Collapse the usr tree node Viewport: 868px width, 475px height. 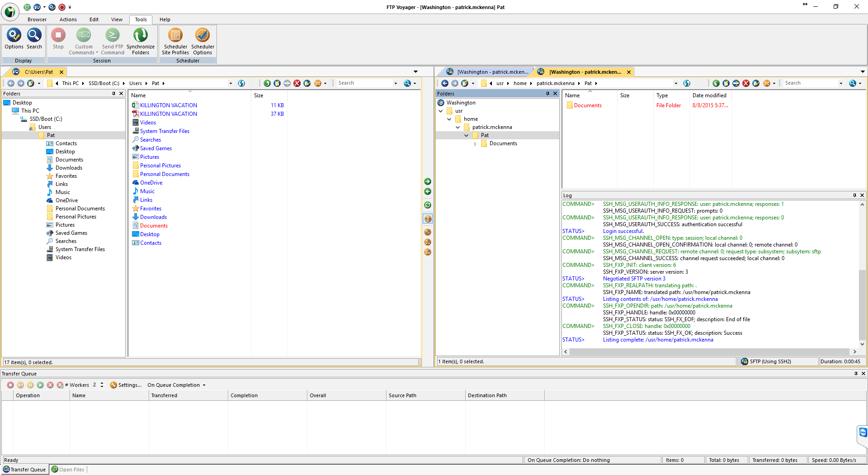coord(440,111)
